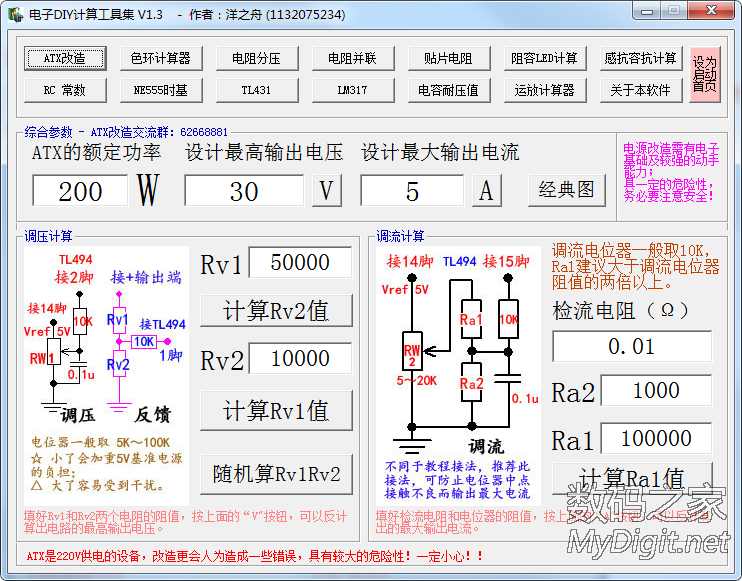Click the 检流电阻 field showing 0.01
The image size is (742, 581).
632,346
